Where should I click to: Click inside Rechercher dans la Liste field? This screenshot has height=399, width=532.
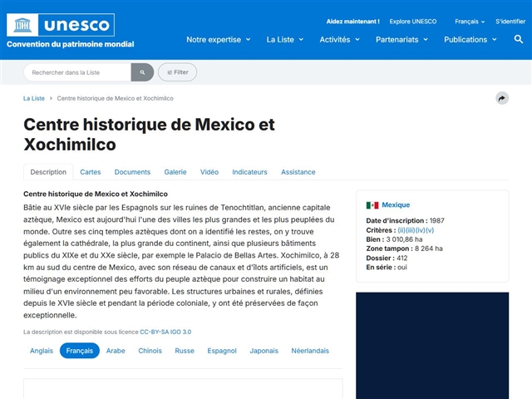coord(77,72)
